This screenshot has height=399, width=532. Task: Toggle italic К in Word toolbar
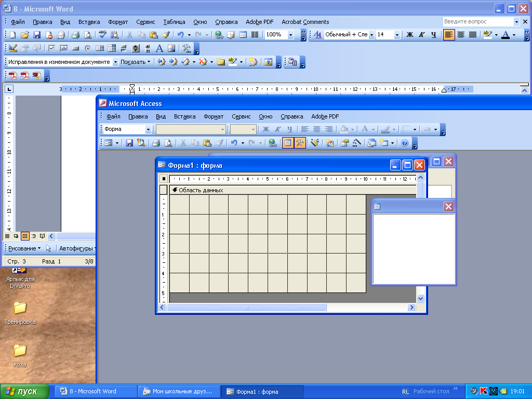pos(422,35)
